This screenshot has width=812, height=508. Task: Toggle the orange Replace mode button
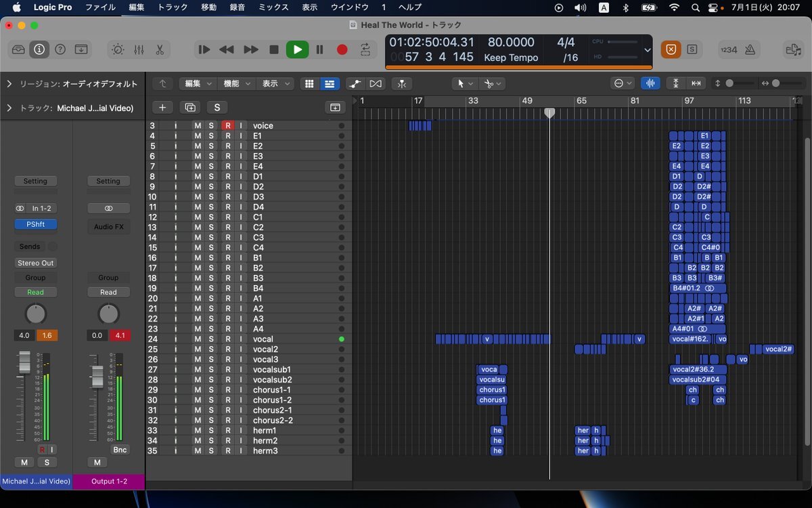tap(671, 49)
